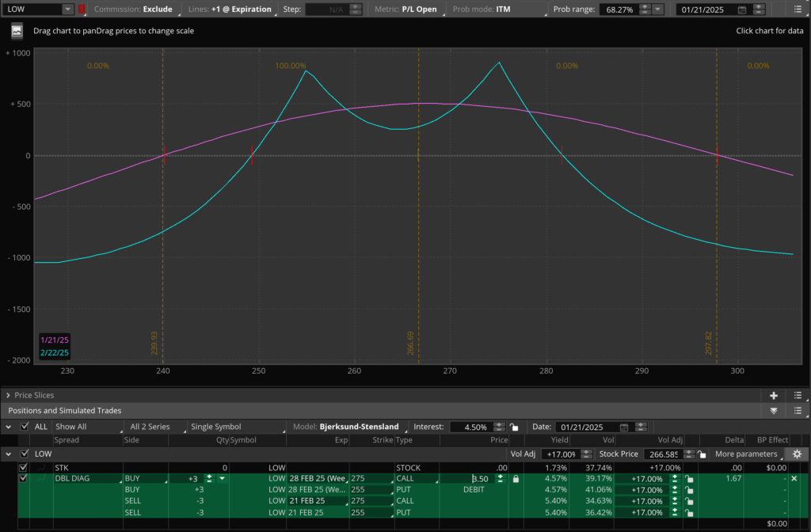This screenshot has height=532, width=811.
Task: Click the Stock Price 266.585 input field
Action: pos(664,454)
